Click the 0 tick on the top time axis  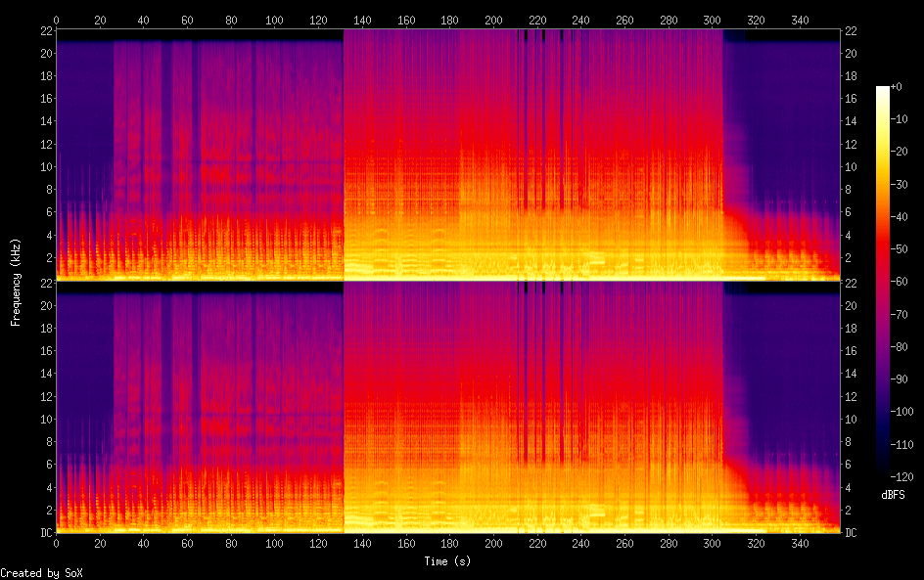click(x=56, y=20)
